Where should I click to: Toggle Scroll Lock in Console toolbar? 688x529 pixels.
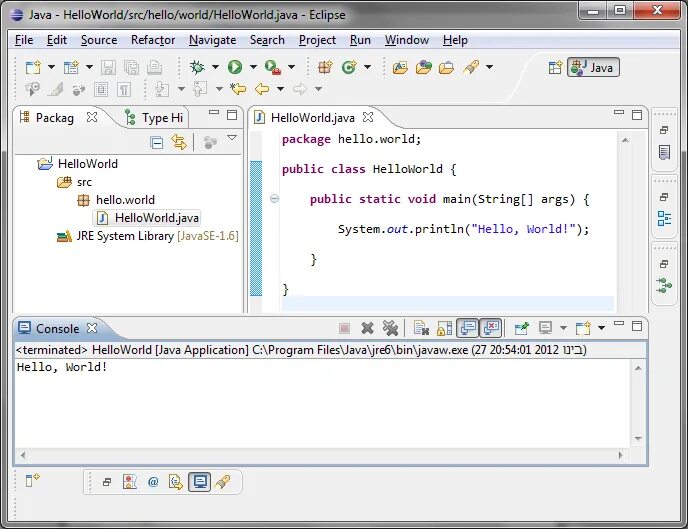point(444,328)
